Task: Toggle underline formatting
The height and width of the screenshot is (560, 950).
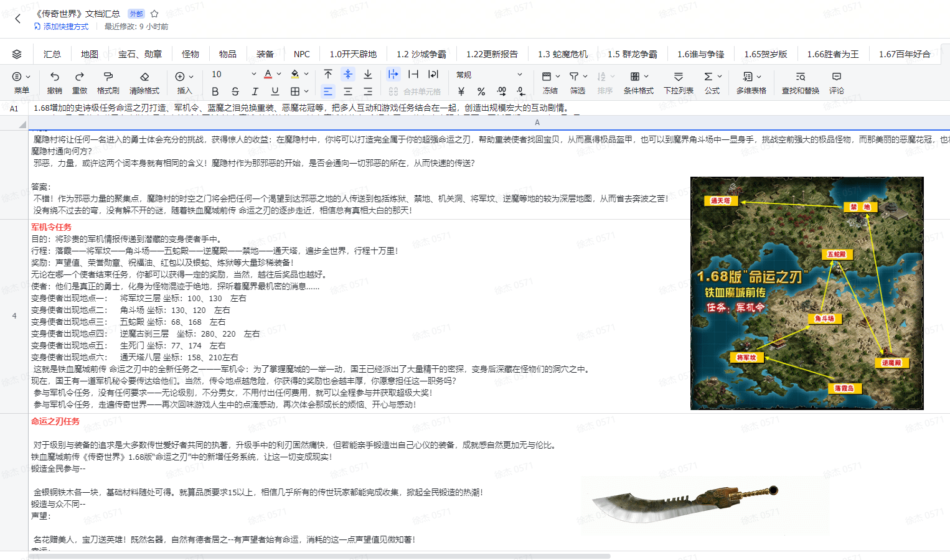Action: tap(275, 91)
